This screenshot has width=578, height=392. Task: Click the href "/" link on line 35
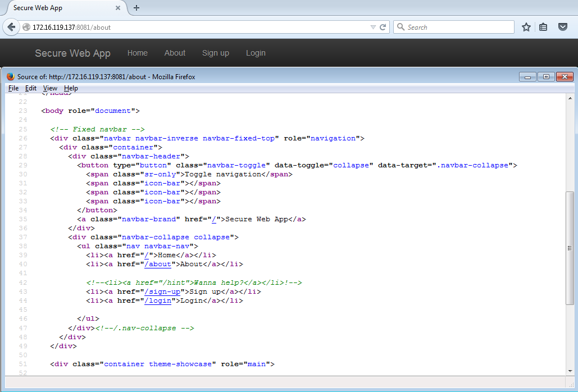[214, 219]
